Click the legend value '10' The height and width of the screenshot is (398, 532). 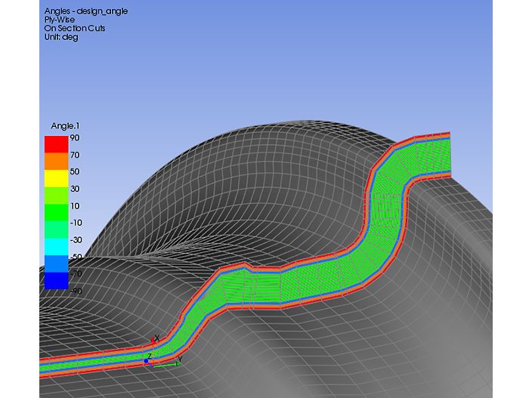point(75,205)
